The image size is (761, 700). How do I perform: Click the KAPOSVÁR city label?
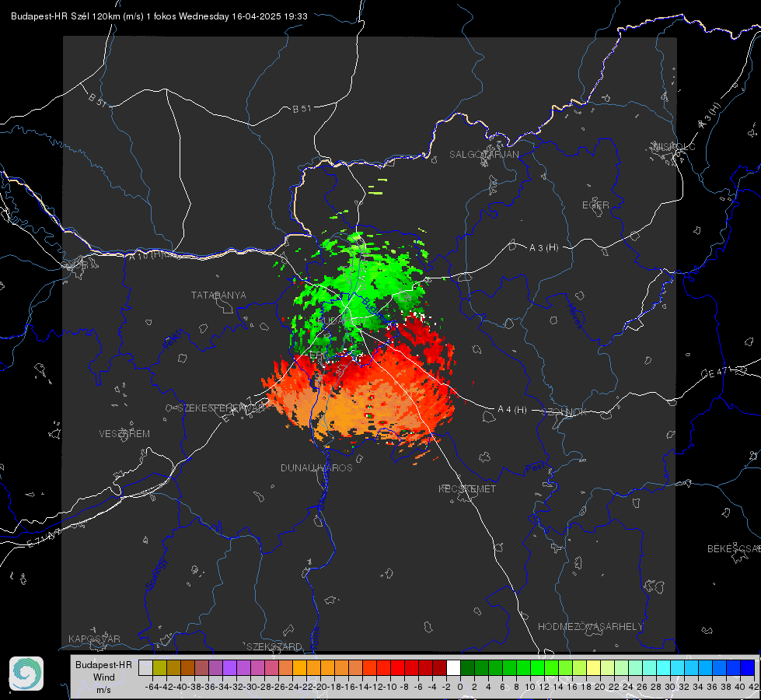[x=94, y=639]
